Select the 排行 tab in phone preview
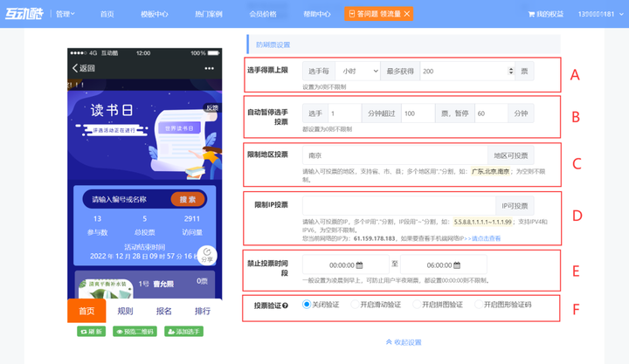The image size is (629, 364). (x=203, y=311)
